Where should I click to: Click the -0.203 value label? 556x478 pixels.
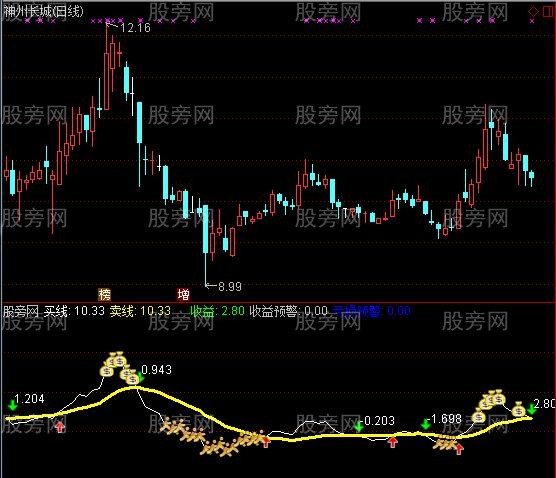(x=378, y=421)
